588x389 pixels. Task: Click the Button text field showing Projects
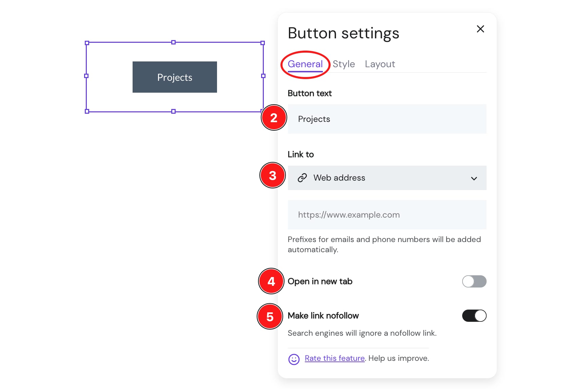tap(387, 119)
